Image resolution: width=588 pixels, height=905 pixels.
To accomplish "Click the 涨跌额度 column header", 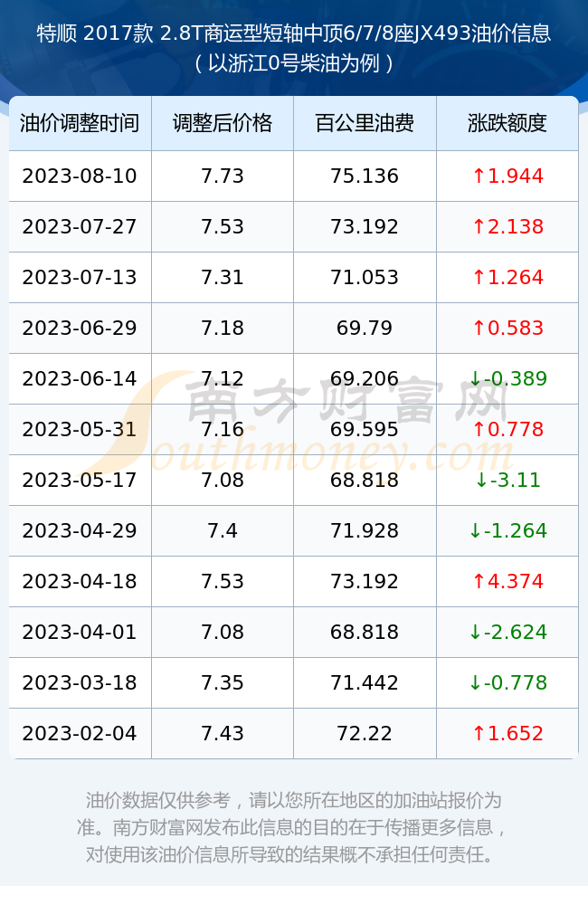I will coord(507,123).
